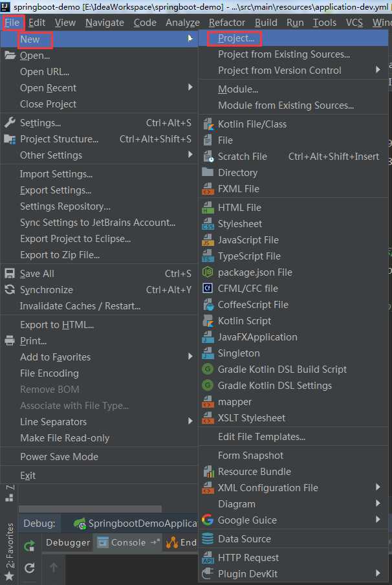
Task: Expand the Plugin DevKit submenu arrow
Action: 378,573
